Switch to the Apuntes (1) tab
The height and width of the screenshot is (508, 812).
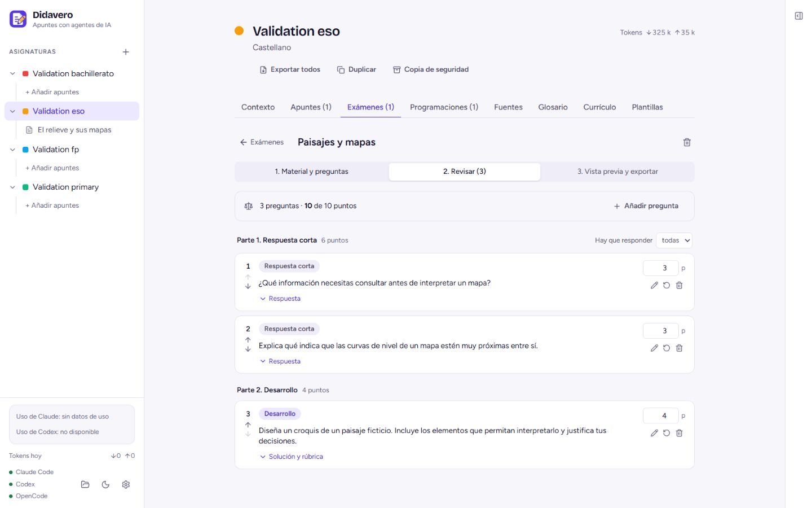pyautogui.click(x=311, y=107)
